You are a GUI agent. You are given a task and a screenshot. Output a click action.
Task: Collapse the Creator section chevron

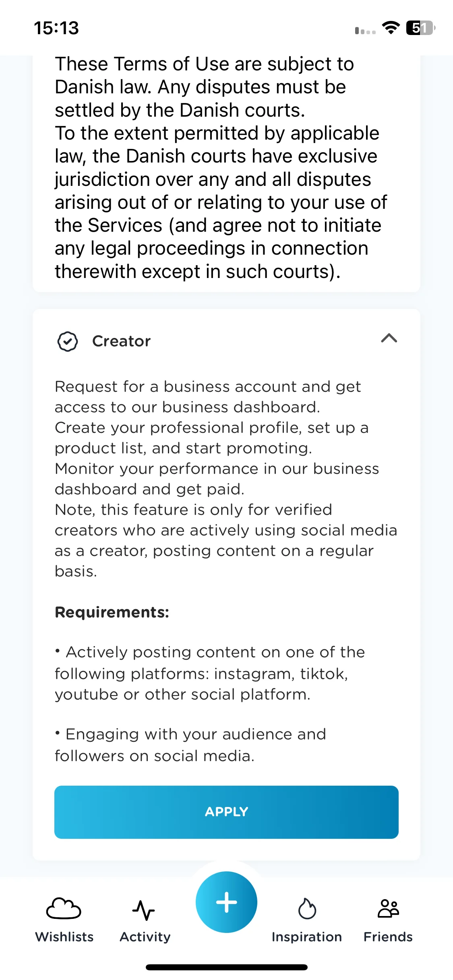[389, 338]
